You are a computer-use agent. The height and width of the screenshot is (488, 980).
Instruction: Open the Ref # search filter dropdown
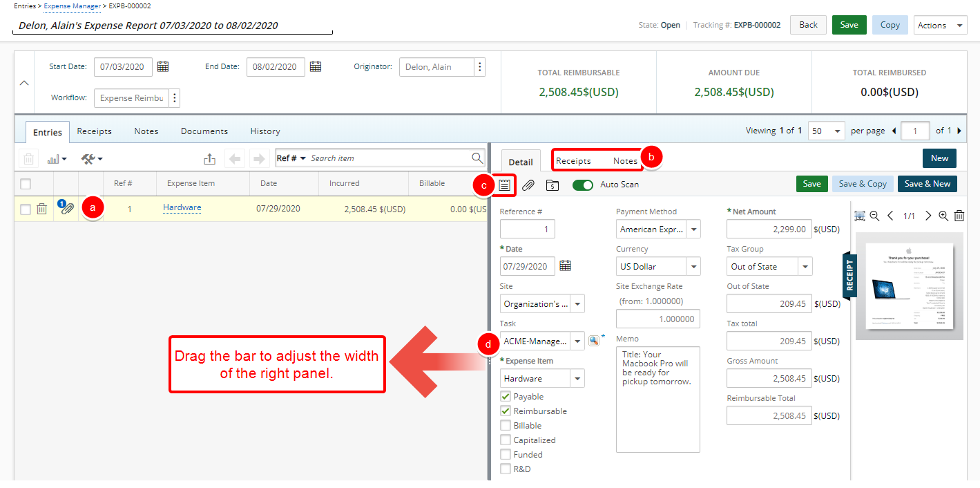point(291,158)
